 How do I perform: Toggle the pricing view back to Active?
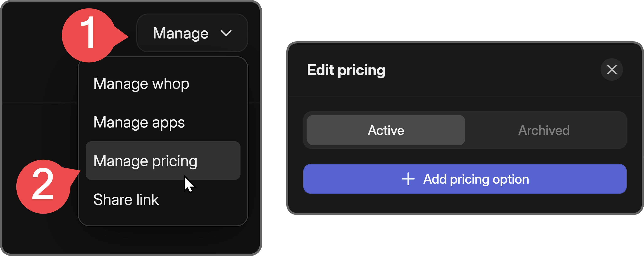pos(386,130)
